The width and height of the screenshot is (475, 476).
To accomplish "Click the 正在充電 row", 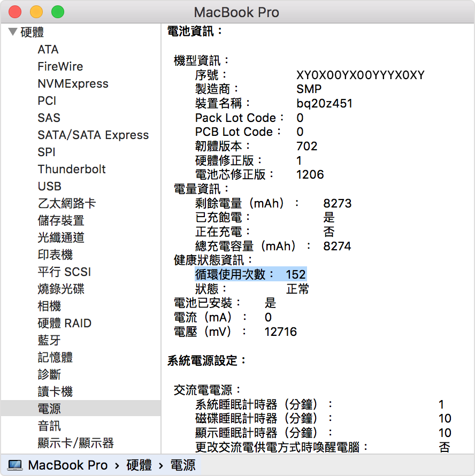I will point(265,232).
